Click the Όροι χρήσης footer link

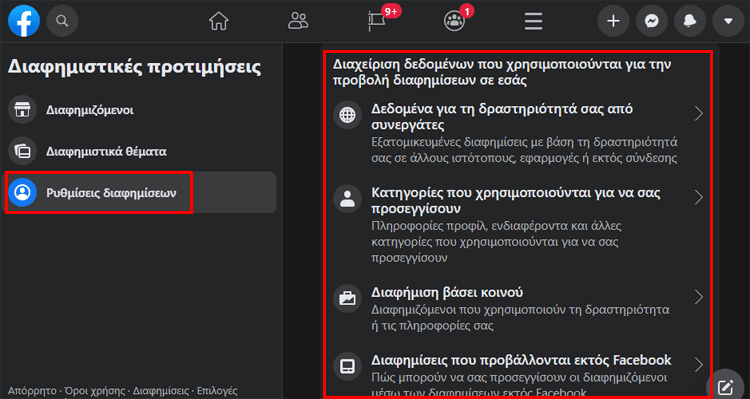pos(94,391)
